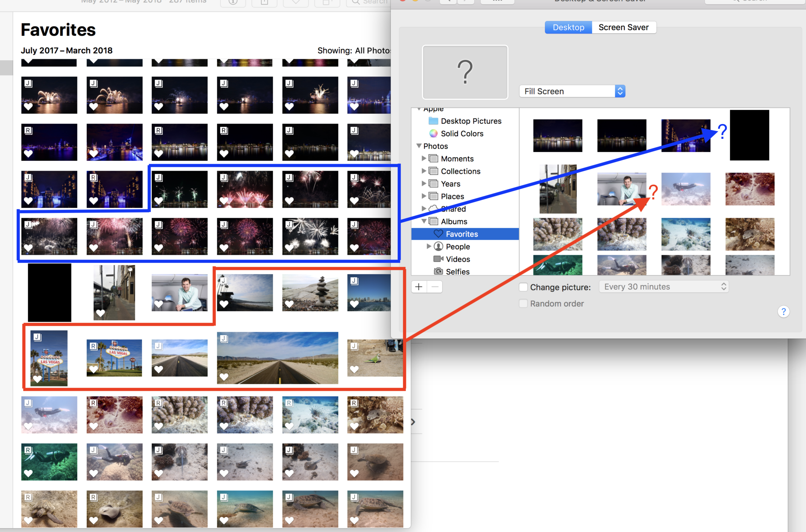Click the Favorites album title in Photos
This screenshot has width=806, height=532.
(58, 30)
